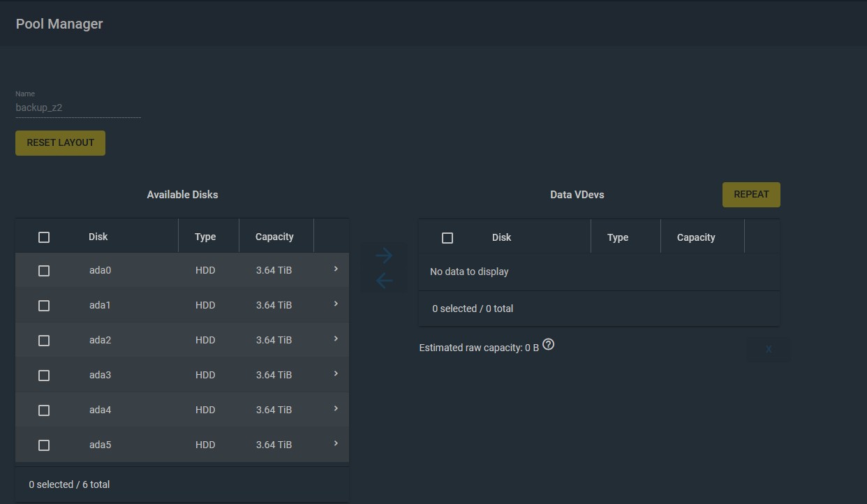867x504 pixels.
Task: Click the left arrow to remove disks
Action: coord(384,281)
